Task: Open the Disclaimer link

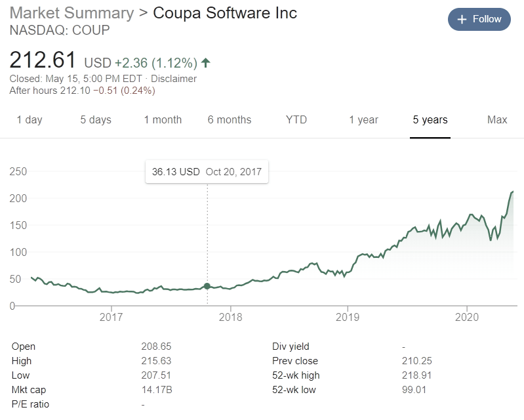Action: pyautogui.click(x=173, y=79)
